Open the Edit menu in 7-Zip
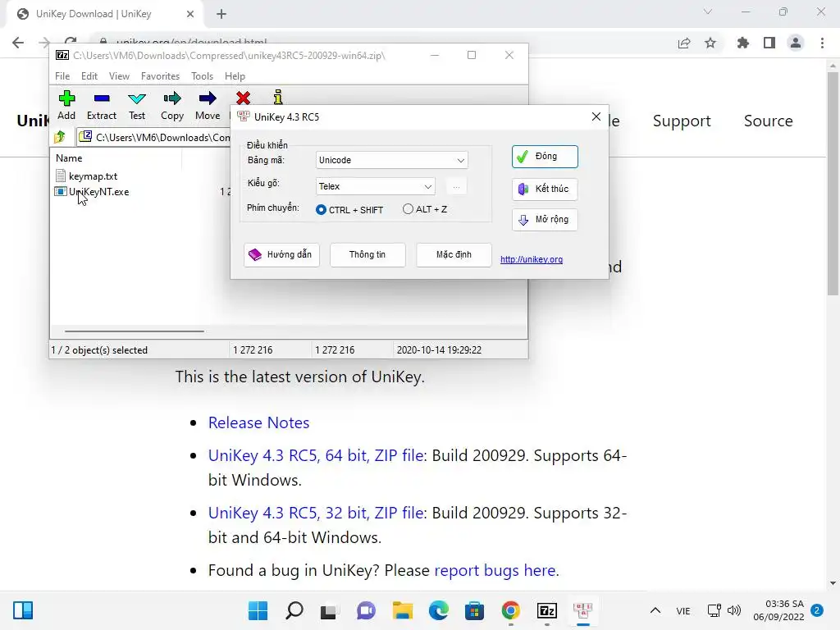Viewport: 840px width, 630px height. coord(89,76)
